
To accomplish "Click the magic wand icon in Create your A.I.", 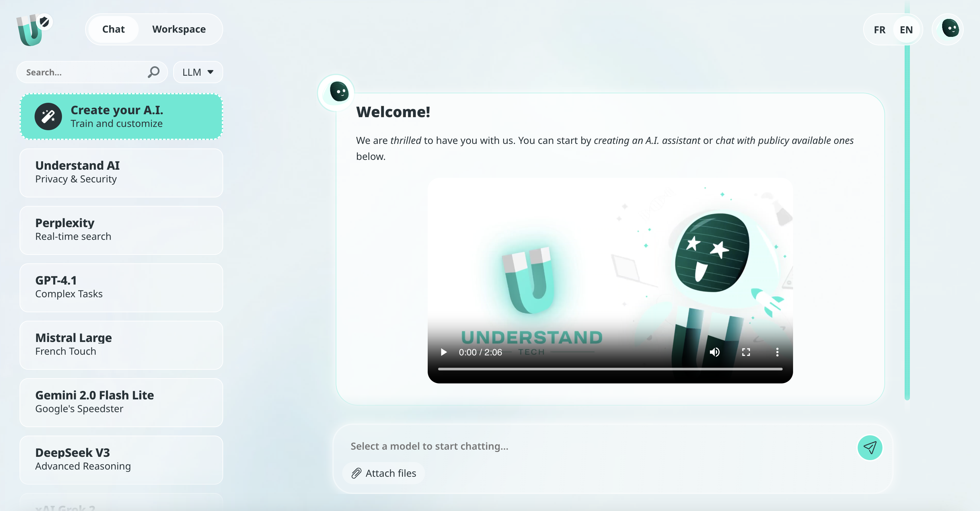I will click(x=48, y=116).
